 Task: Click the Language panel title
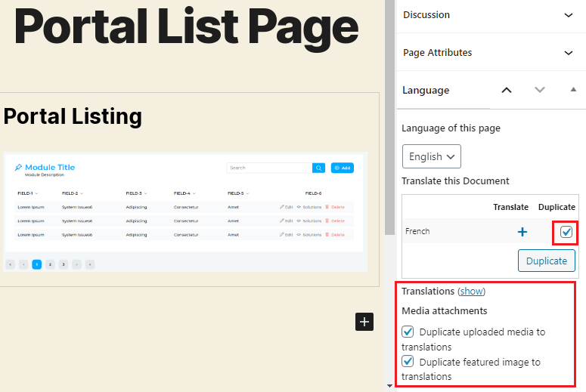426,90
